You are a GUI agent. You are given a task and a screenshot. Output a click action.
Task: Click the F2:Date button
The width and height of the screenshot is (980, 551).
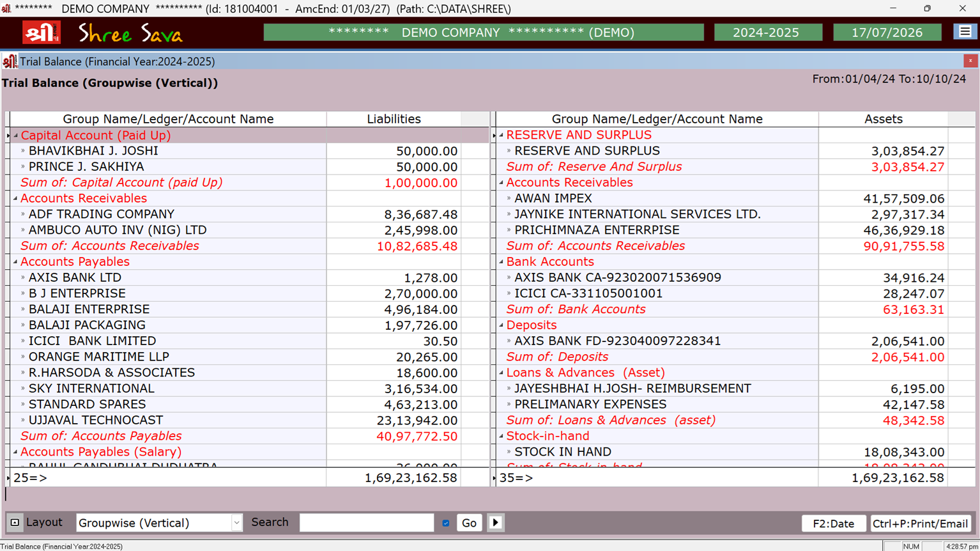coord(833,524)
